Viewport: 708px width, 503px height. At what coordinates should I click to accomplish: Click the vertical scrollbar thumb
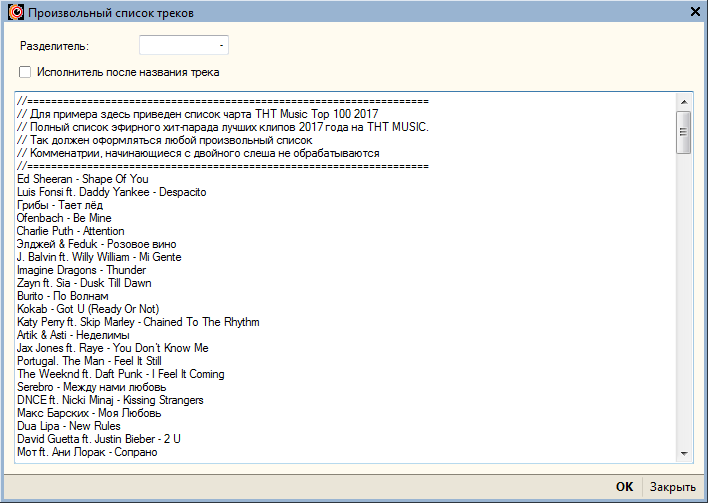coord(684,132)
